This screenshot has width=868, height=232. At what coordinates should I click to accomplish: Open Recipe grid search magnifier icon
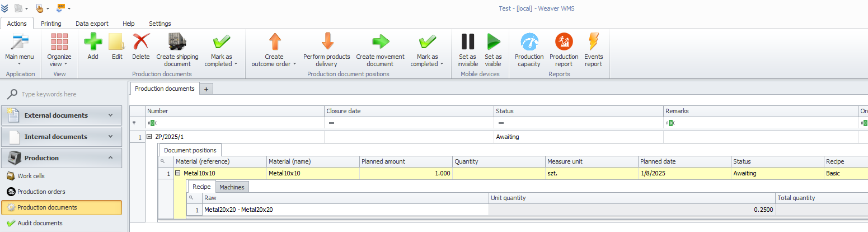191,198
